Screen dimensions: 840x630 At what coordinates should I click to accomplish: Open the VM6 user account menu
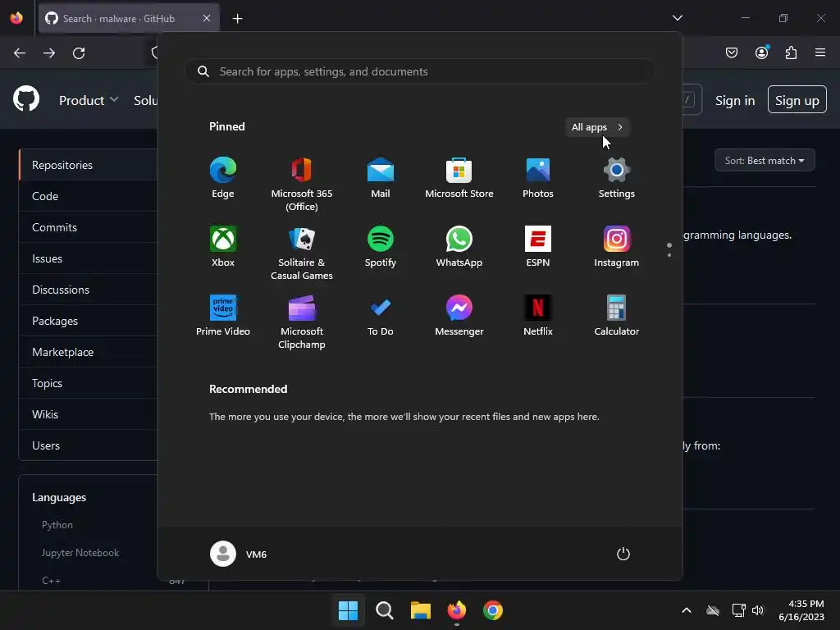[239, 554]
